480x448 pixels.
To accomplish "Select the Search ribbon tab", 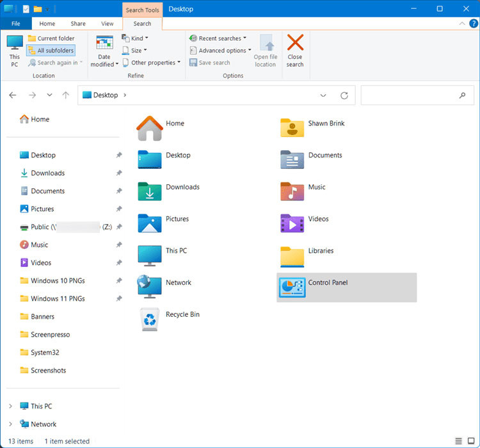I will click(142, 24).
